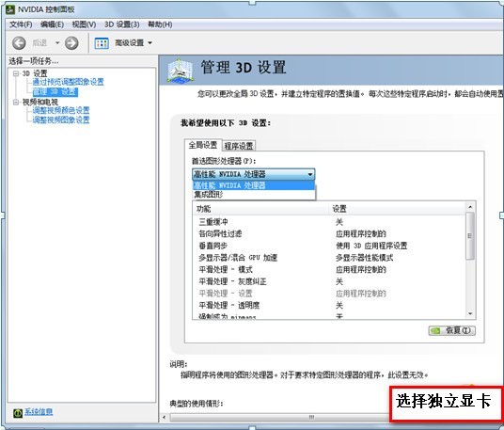Viewport: 504px width, 430px height.
Task: Collapse the 3D 设置 tree node
Action: point(15,73)
